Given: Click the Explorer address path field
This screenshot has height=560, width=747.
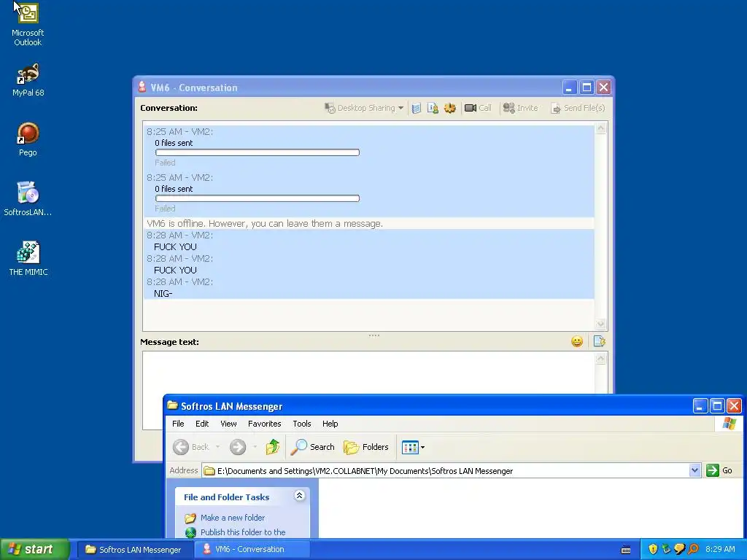Looking at the screenshot, I should [x=446, y=471].
